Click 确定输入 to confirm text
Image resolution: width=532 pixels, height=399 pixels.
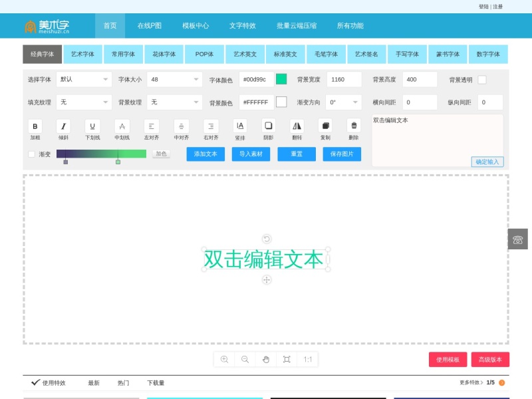[x=487, y=162]
